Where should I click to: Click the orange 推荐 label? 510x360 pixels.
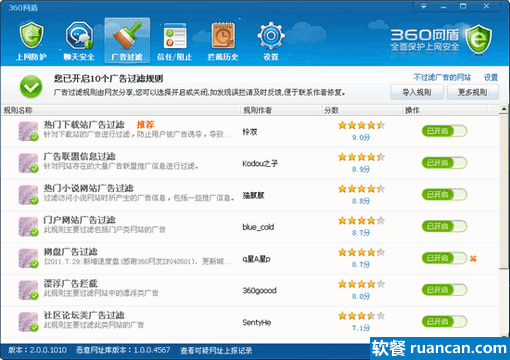pyautogui.click(x=145, y=125)
